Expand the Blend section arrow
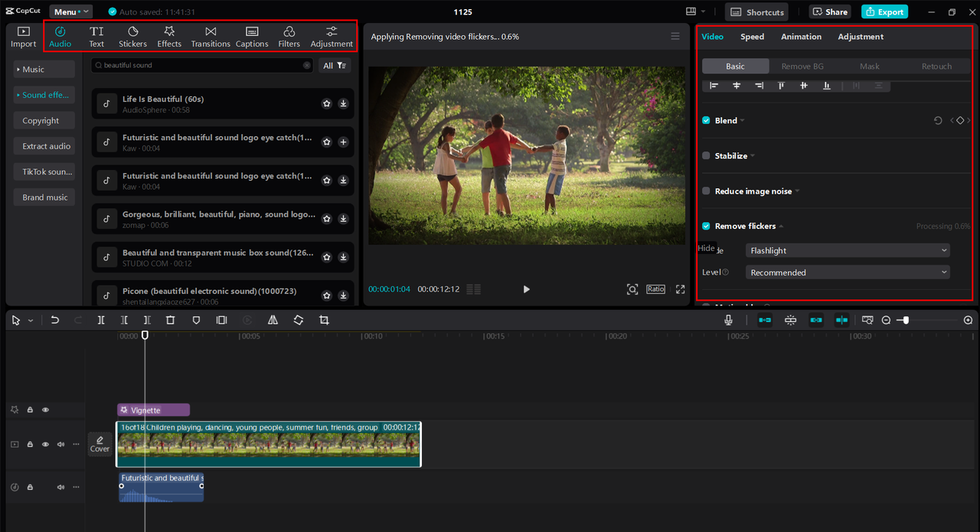This screenshot has height=532, width=980. pyautogui.click(x=743, y=121)
